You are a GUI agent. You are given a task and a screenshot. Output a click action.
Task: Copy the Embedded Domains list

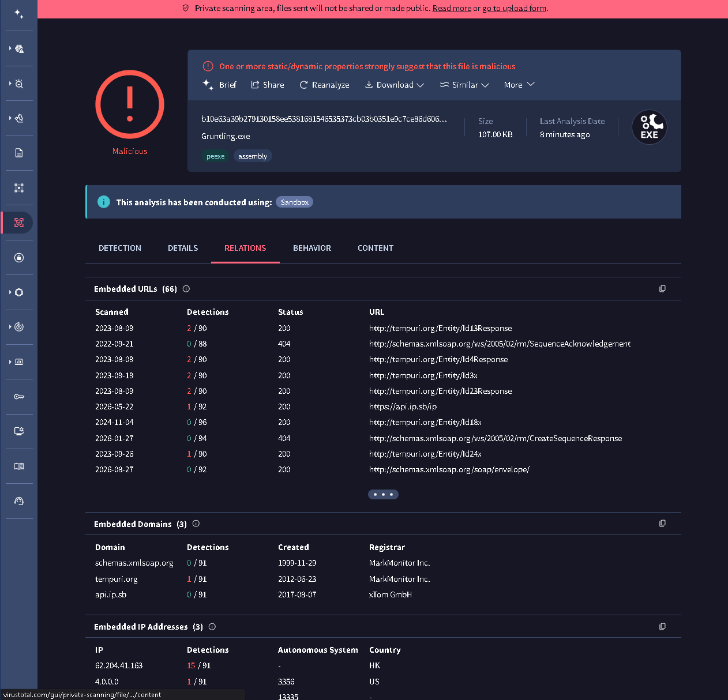pos(662,523)
